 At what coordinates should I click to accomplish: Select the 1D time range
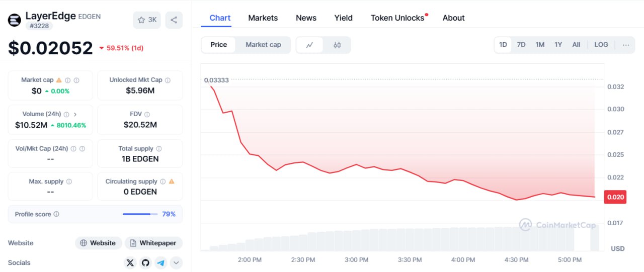pyautogui.click(x=503, y=45)
